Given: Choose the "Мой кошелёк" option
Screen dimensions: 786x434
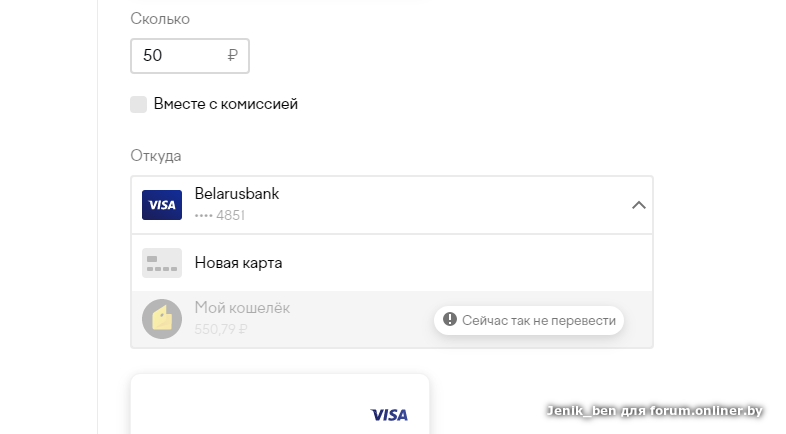Looking at the screenshot, I should click(x=242, y=308).
